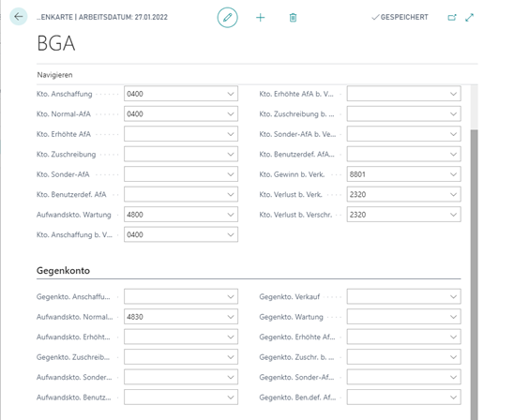Collapse the Gegenkonto section heading
514x420 pixels.
tap(63, 271)
